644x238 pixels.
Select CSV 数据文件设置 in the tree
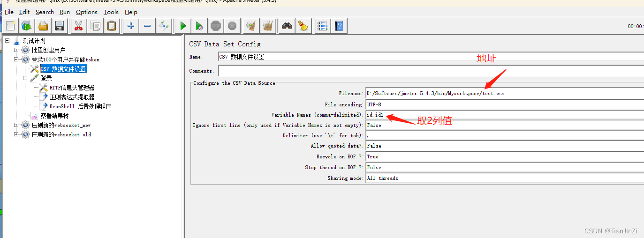63,69
